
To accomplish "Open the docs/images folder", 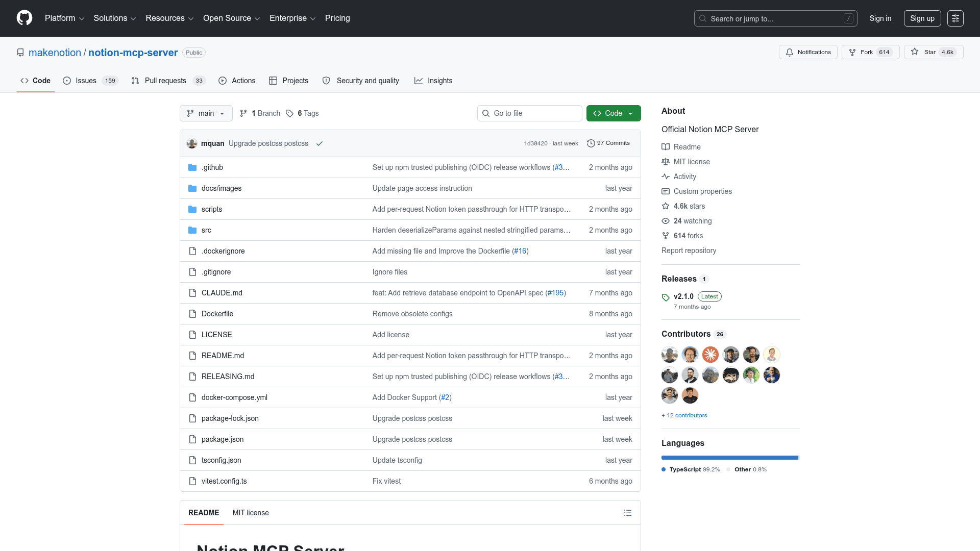I will click(x=221, y=188).
